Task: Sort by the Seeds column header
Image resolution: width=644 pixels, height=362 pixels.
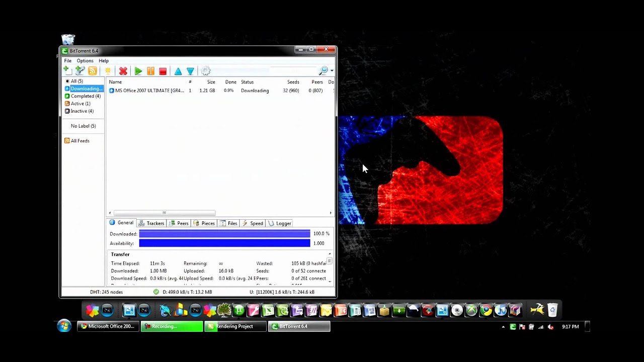Action: click(x=293, y=82)
